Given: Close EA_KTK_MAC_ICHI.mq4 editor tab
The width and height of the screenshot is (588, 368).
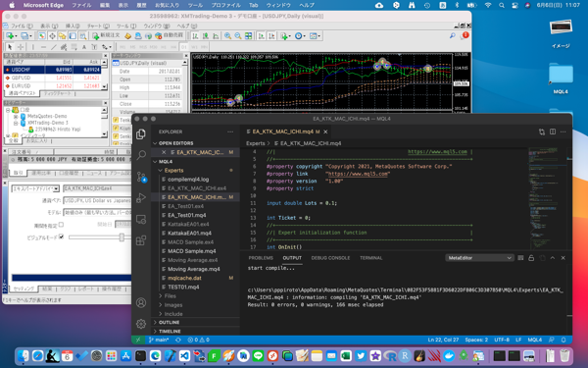Looking at the screenshot, I should coord(325,131).
